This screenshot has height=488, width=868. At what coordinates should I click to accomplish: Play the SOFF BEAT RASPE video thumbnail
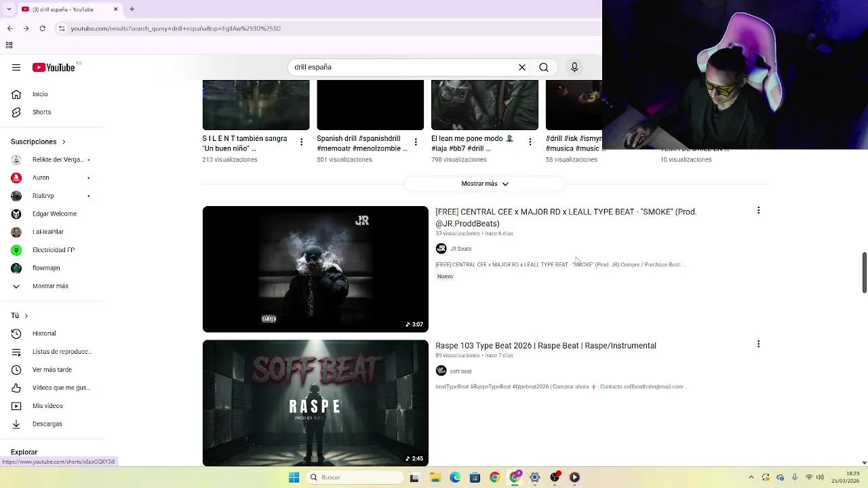click(x=315, y=403)
